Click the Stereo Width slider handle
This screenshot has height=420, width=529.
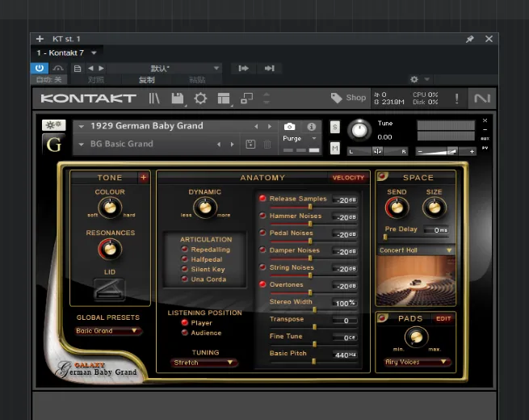tap(314, 309)
